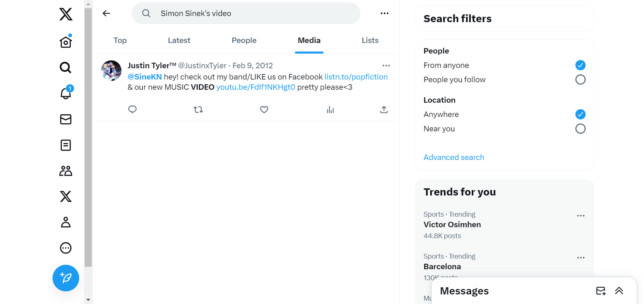The image size is (644, 304).
Task: Expand the Messages drawer
Action: (x=619, y=291)
